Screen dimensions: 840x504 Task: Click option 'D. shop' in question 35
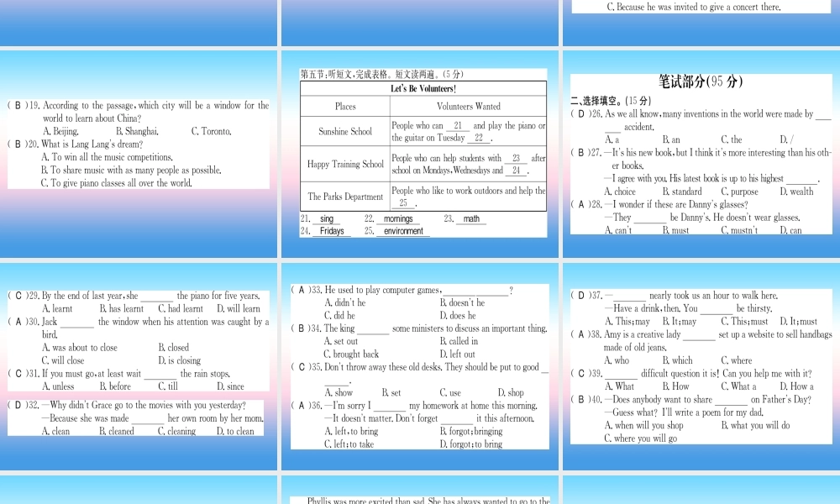(x=511, y=393)
